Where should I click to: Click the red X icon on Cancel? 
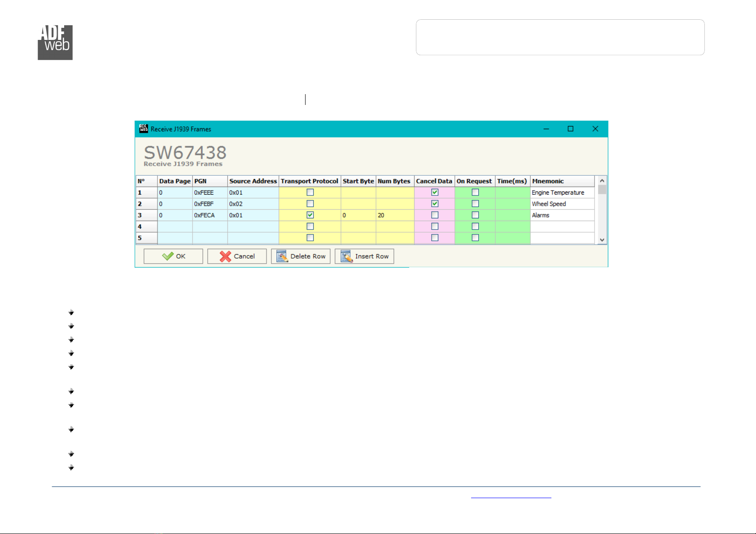(x=225, y=256)
